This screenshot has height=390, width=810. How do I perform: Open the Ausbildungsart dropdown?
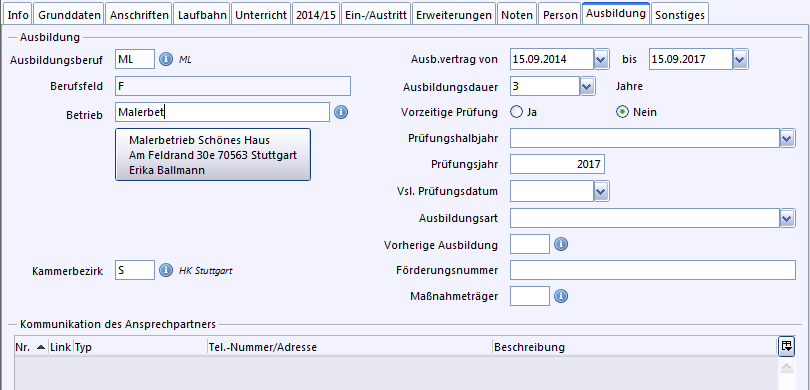787,218
